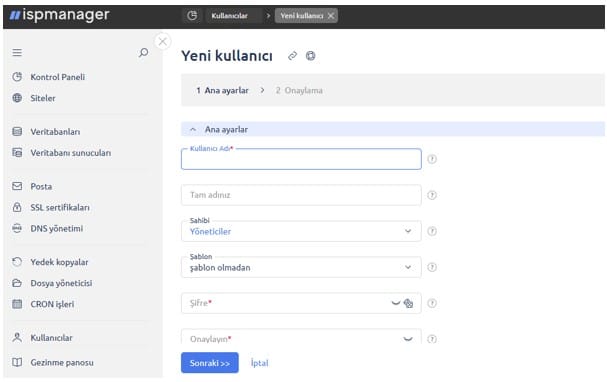
Task: Open the Sahibi Yöneticiler dropdown
Action: point(301,231)
